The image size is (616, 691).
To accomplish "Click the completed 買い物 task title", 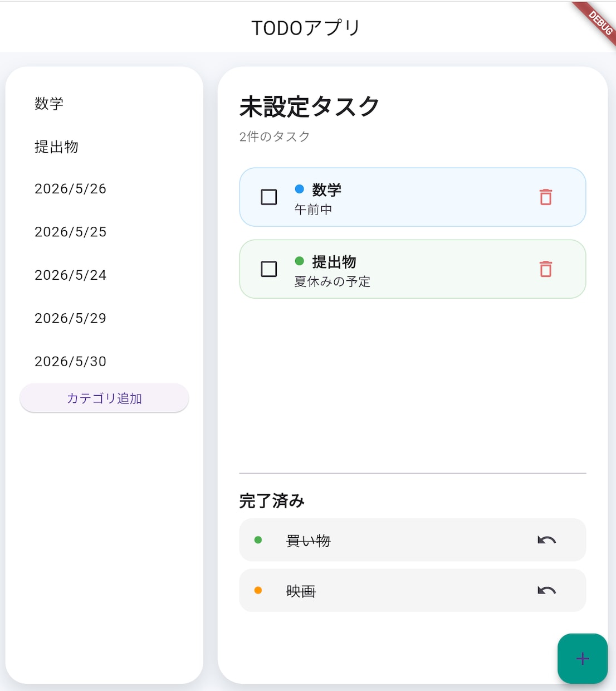I will coord(308,541).
